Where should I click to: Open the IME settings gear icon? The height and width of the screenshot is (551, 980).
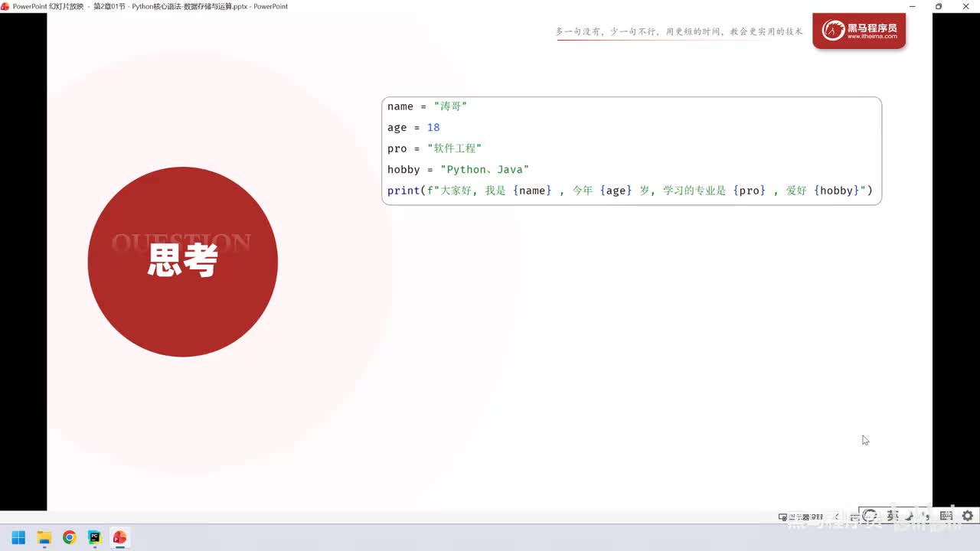coord(968,517)
